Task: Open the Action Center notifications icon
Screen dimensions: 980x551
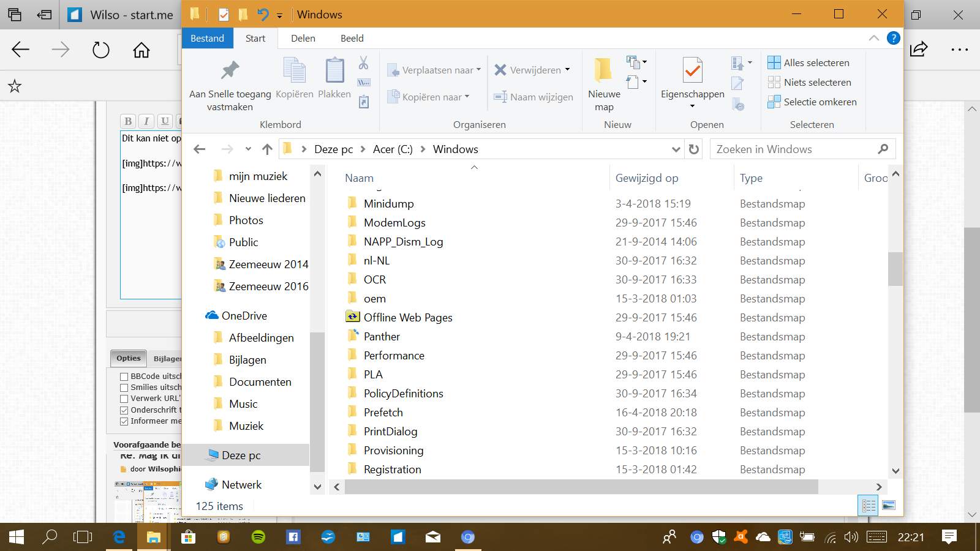Action: (x=949, y=537)
